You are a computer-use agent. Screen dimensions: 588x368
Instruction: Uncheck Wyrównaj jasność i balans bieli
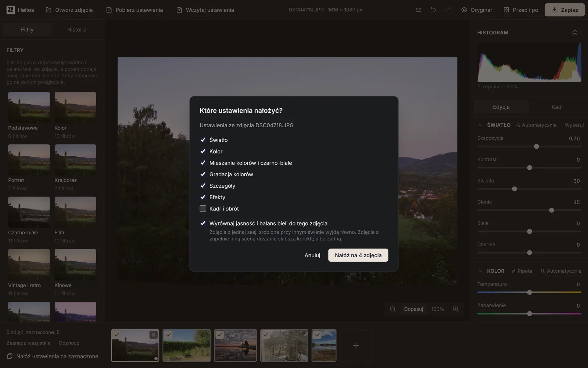pos(203,223)
